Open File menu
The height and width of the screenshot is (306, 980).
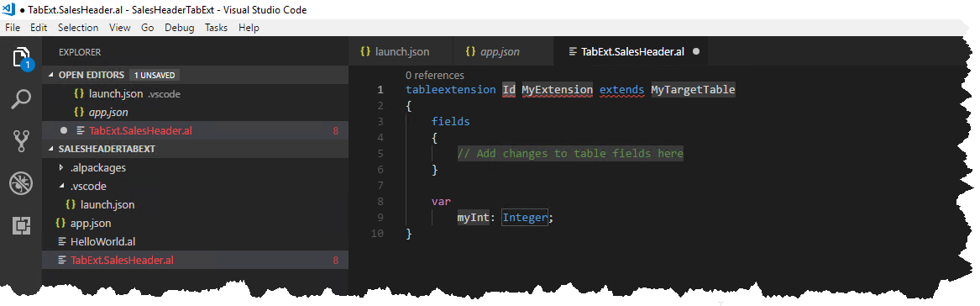tap(13, 28)
